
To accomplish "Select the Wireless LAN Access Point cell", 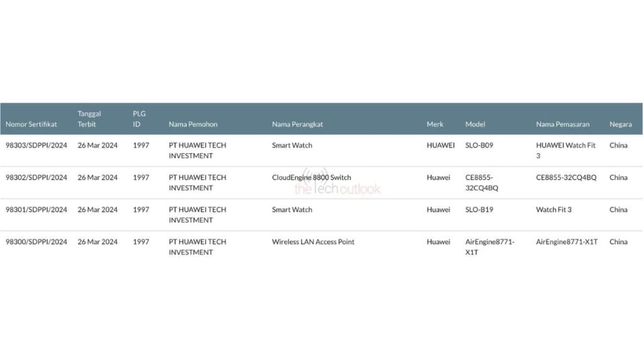I will (313, 241).
